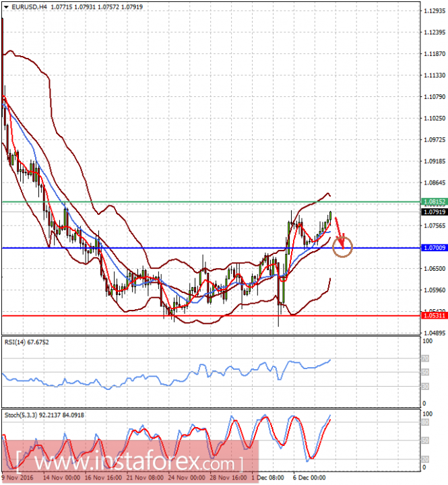Select the red 1.05311 support level tag
The height and width of the screenshot is (485, 448).
click(435, 315)
